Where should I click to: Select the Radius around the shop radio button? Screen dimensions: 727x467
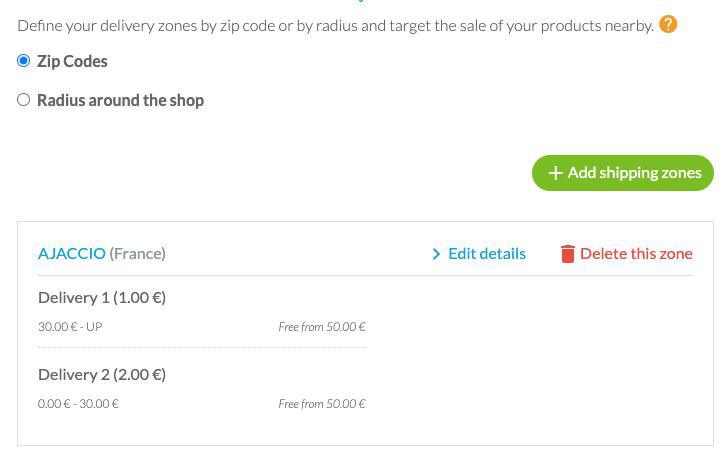click(24, 100)
